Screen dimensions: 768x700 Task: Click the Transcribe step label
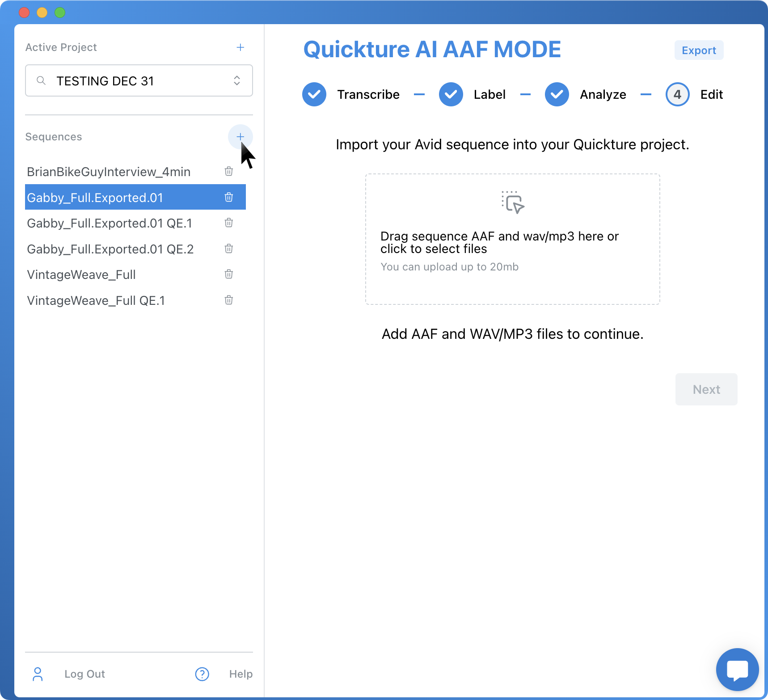pyautogui.click(x=368, y=94)
